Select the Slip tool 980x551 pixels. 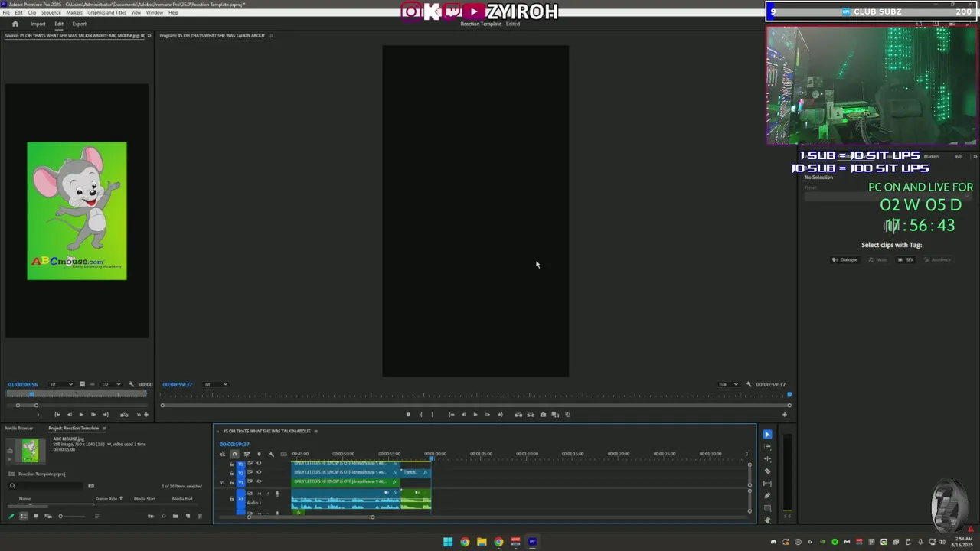[767, 484]
